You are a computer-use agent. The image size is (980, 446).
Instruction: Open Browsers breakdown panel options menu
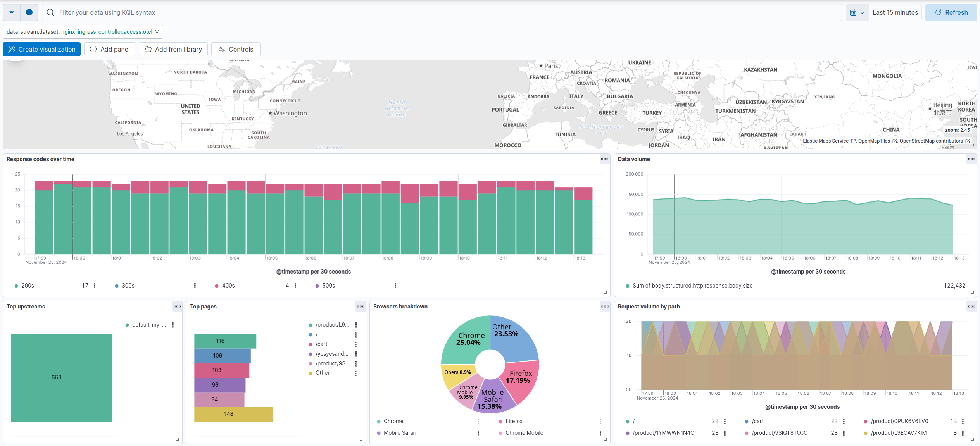coord(605,307)
